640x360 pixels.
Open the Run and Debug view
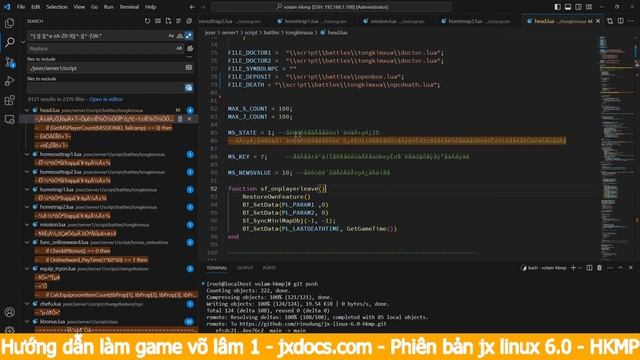[9, 81]
